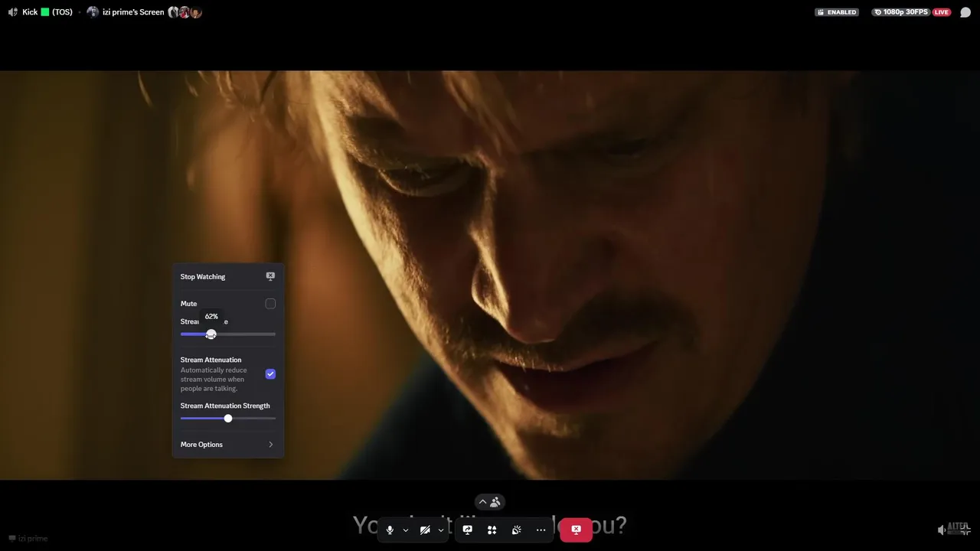Open the More Options submenu

227,445
